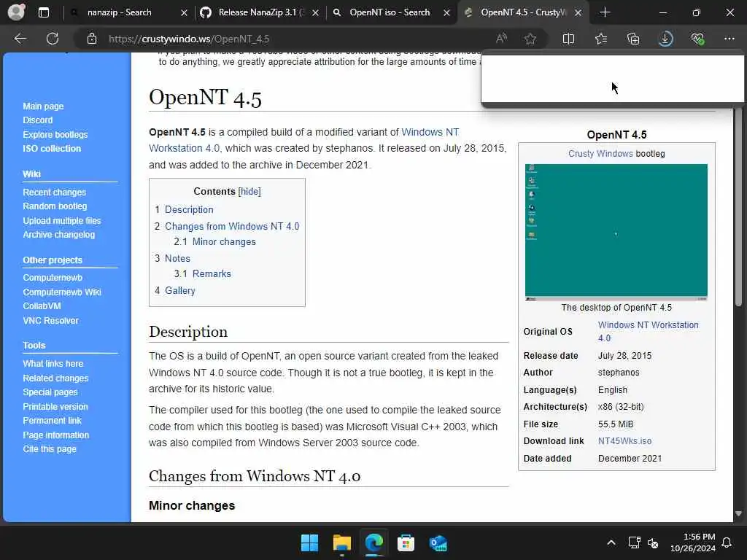Download the NT45Wks.iso file link
747x560 pixels.
pos(624,441)
